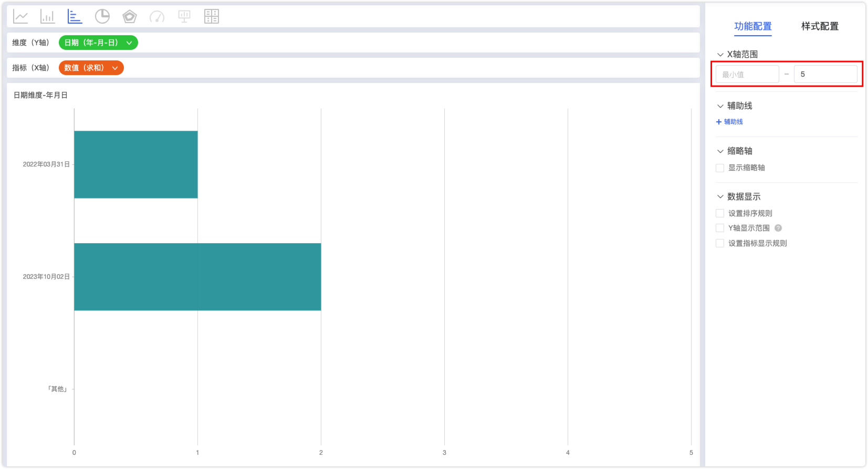Collapse the 数据显示 section
Screen dimensions: 868x469
point(720,197)
